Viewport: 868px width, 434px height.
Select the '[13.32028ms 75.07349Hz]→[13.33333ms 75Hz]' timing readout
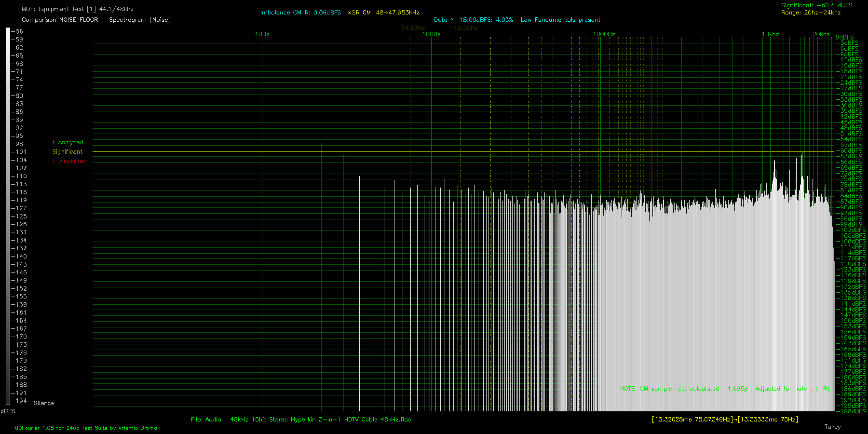725,420
